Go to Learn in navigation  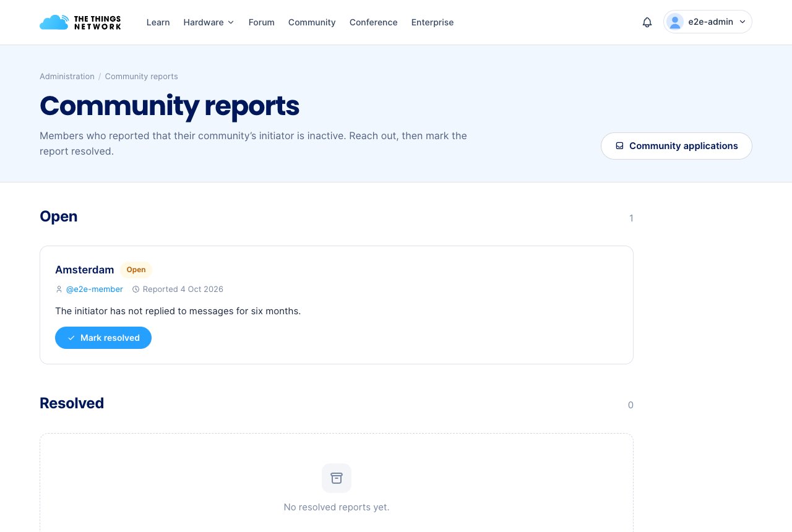point(158,22)
